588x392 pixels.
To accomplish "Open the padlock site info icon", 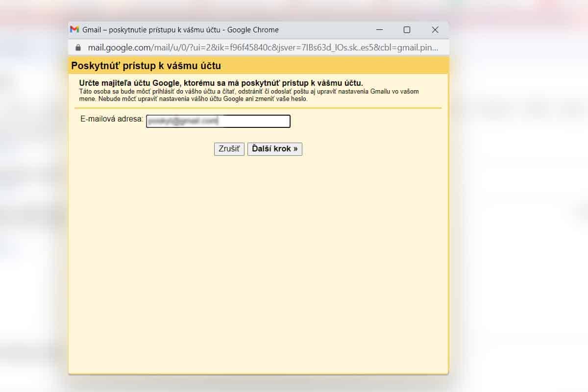I will pyautogui.click(x=77, y=48).
